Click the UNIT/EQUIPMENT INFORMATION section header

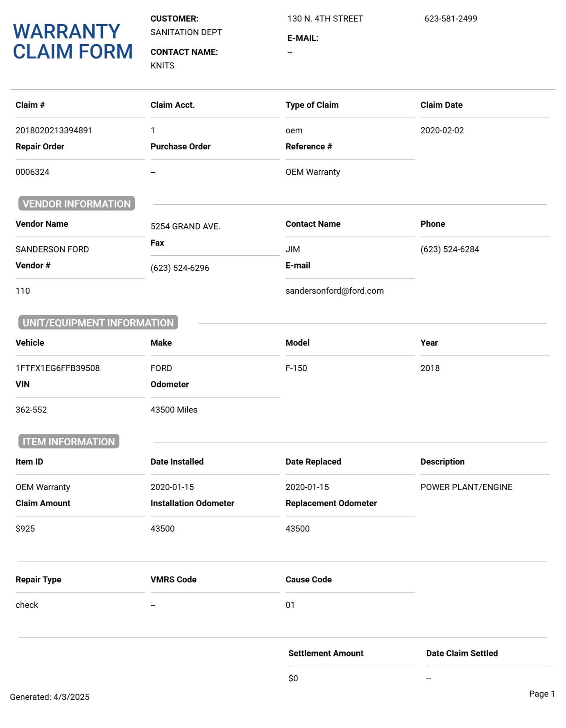click(x=98, y=323)
